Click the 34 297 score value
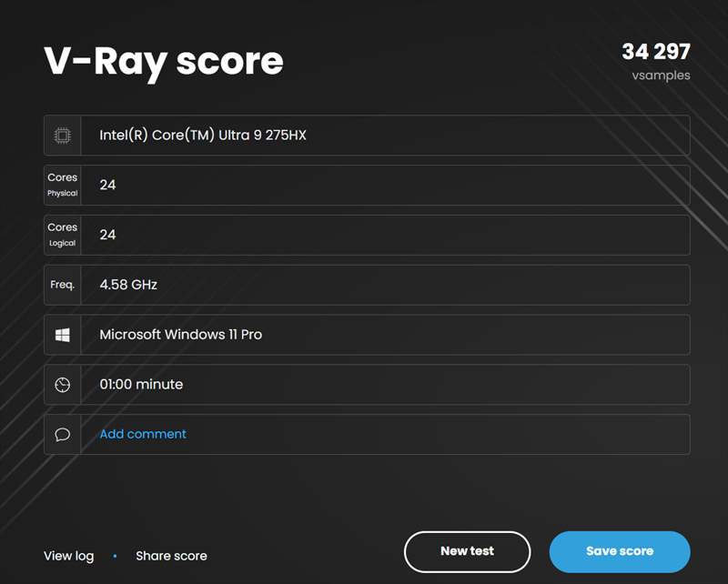728x584 pixels. (x=655, y=52)
